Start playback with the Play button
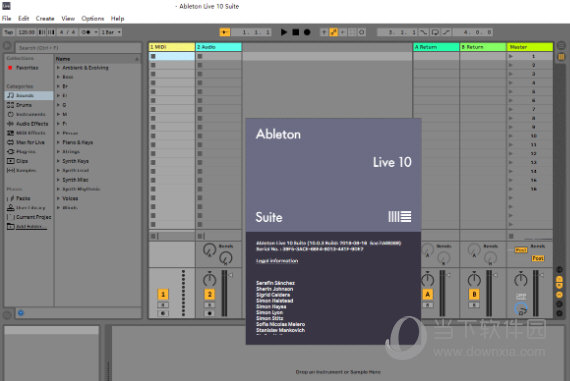 (284, 32)
